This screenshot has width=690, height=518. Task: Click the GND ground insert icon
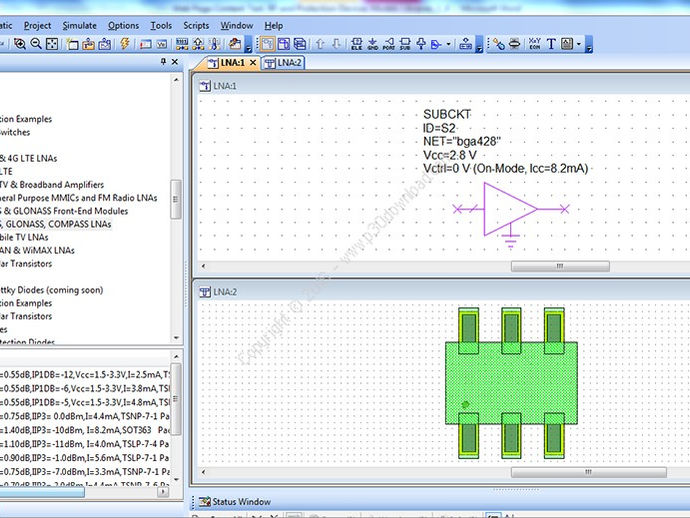[373, 44]
